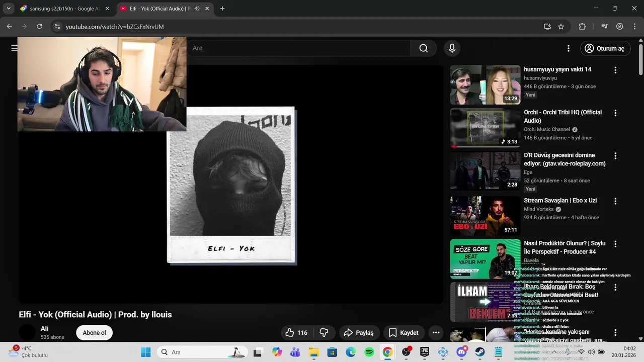Click install app icon in address bar
Viewport: 644px width, 362px height.
point(547,27)
